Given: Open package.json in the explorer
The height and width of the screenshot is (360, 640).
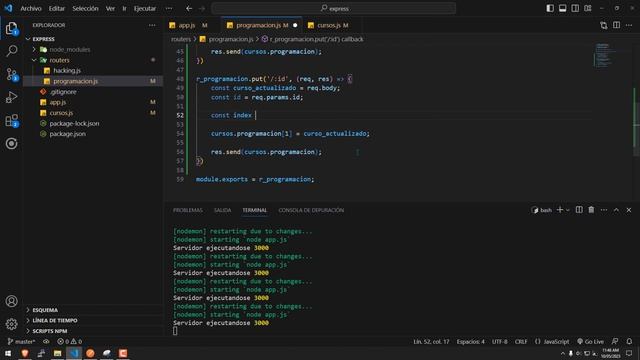Looking at the screenshot, I should pyautogui.click(x=93, y=134).
